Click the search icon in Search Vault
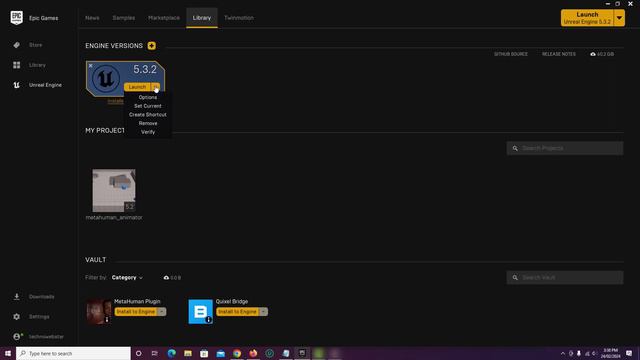The height and width of the screenshot is (360, 640). pyautogui.click(x=515, y=278)
